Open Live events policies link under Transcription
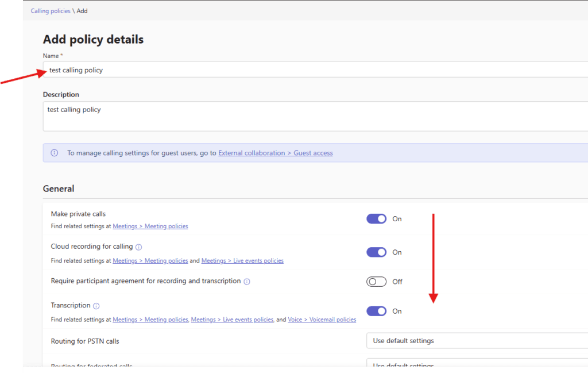This screenshot has height=373, width=588. 232,320
